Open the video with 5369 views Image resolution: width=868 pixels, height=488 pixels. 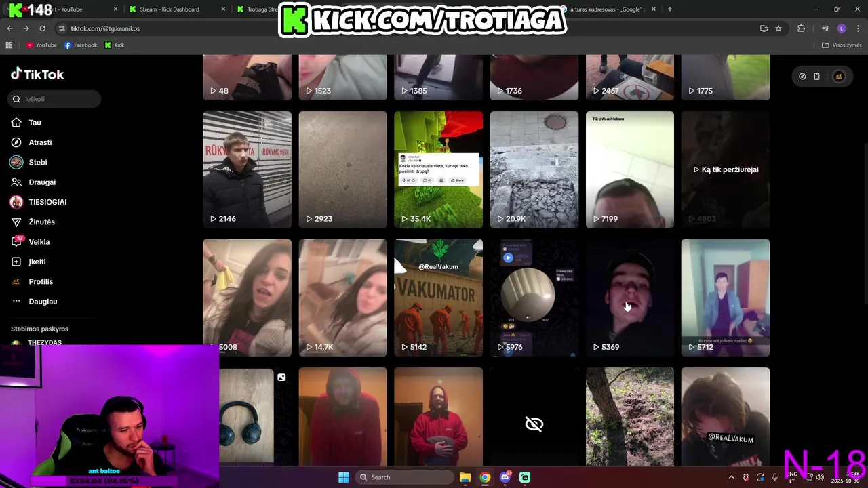629,298
